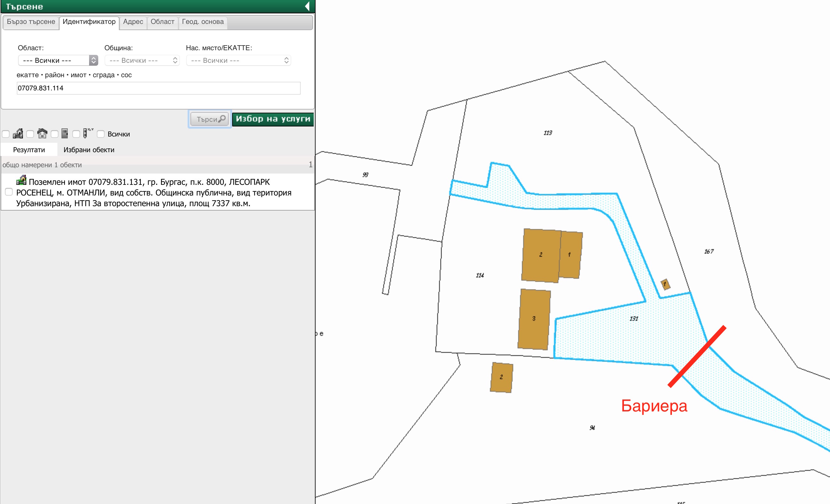Open the Област dropdown
The width and height of the screenshot is (830, 504).
tap(58, 60)
